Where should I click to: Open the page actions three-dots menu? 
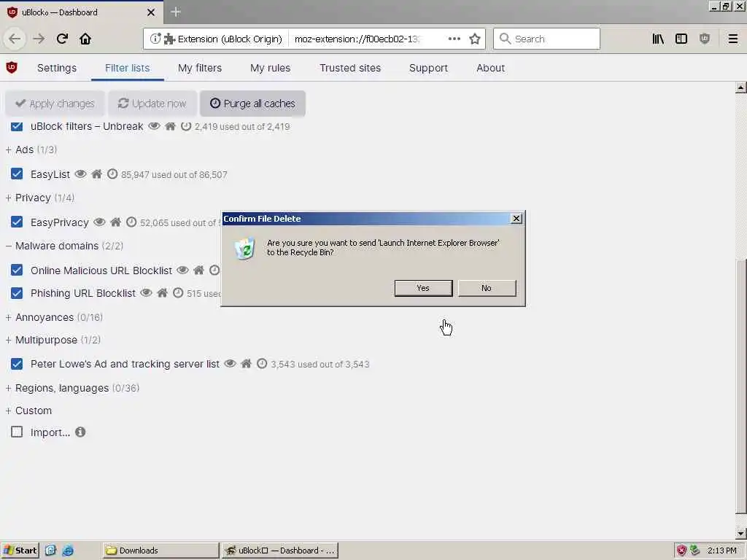coord(454,39)
